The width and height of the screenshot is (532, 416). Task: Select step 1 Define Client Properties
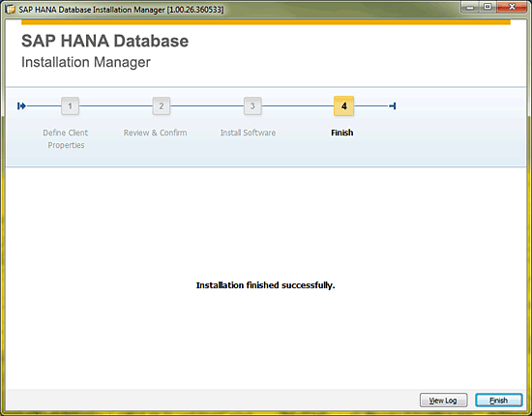(x=70, y=106)
